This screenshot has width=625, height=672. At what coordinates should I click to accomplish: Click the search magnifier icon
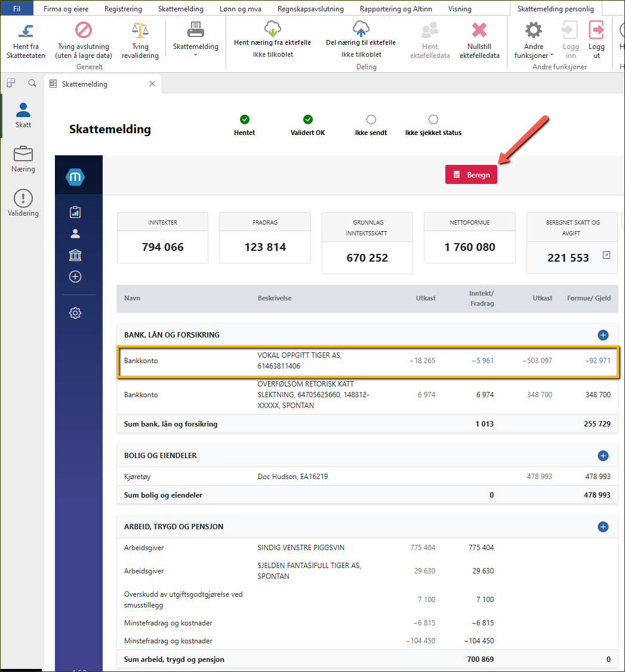pos(32,83)
